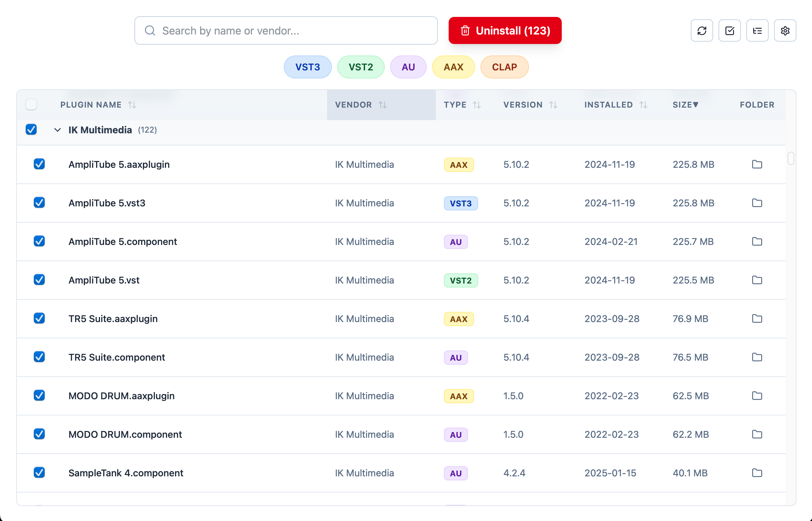Click the VST3 badge on AmpliTube 5.vst3 row
This screenshot has width=812, height=521.
461,203
